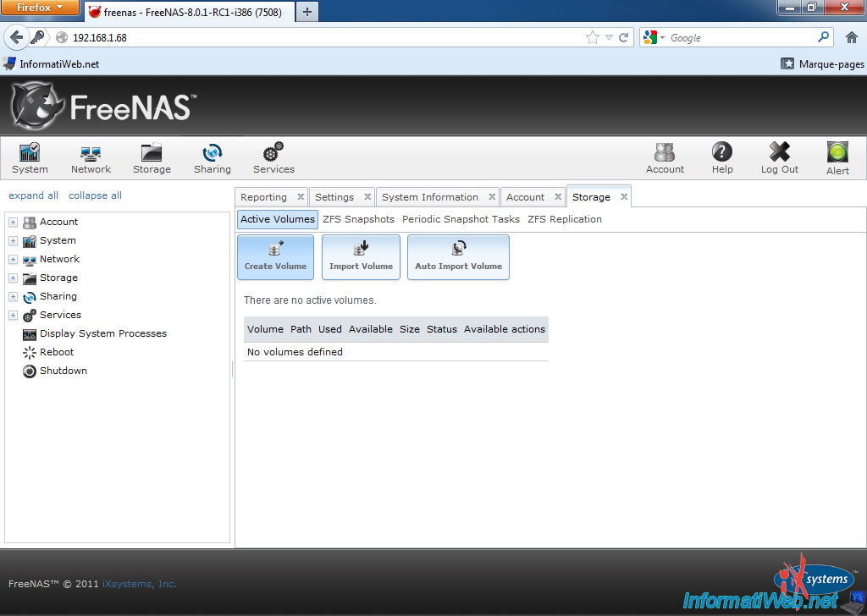The image size is (867, 616).
Task: Close the Account tab
Action: tap(558, 196)
